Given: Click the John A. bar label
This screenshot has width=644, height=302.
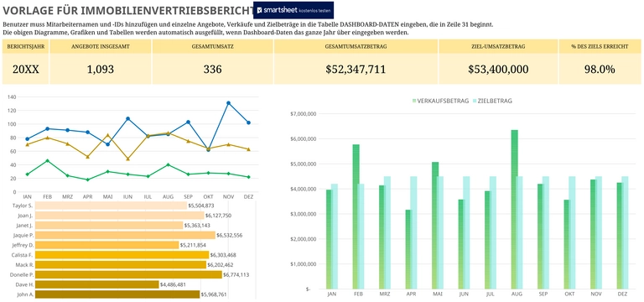Looking at the screenshot, I should tap(25, 294).
